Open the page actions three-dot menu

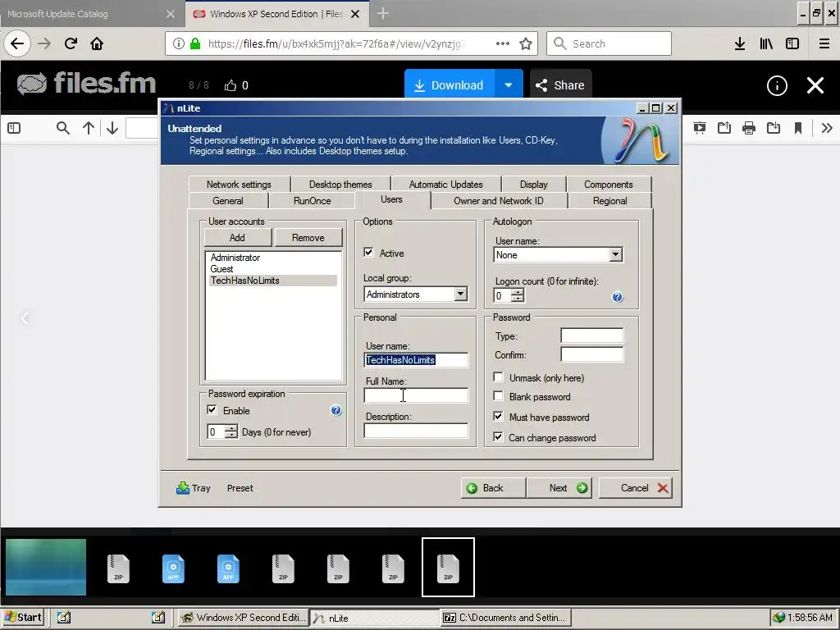pos(503,44)
